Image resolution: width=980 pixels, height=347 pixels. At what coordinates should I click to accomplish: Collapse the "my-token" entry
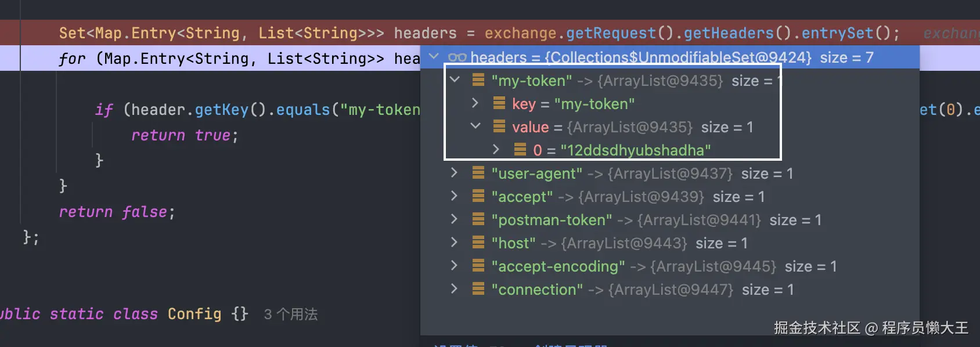(455, 79)
